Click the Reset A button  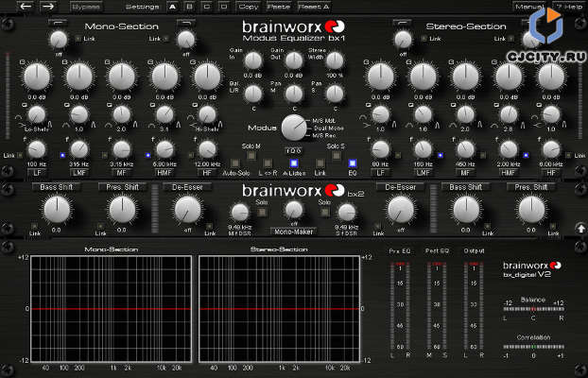(314, 7)
